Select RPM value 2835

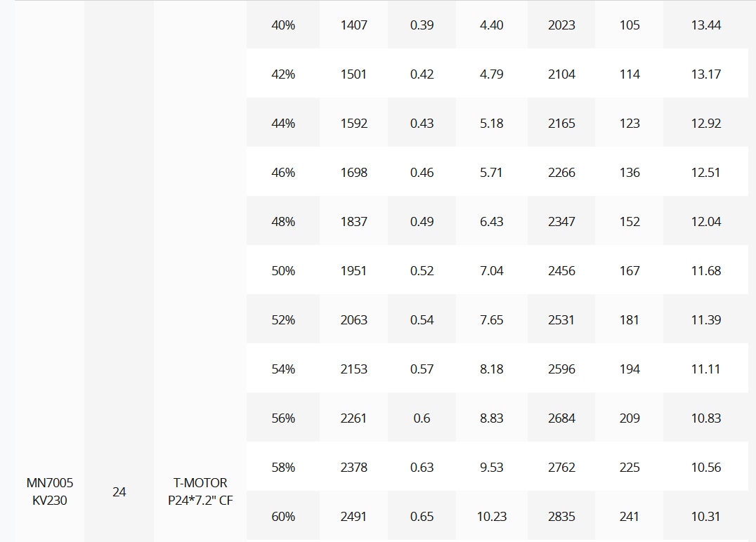(561, 517)
